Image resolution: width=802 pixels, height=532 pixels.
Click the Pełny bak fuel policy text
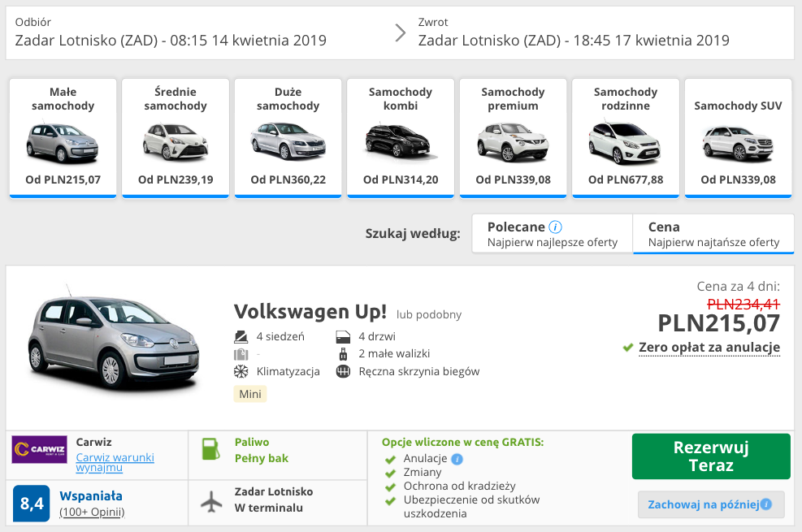coord(262,458)
